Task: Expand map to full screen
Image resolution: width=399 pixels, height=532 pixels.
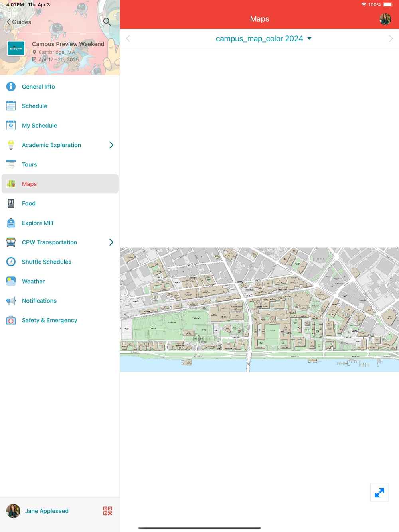Action: pyautogui.click(x=379, y=493)
